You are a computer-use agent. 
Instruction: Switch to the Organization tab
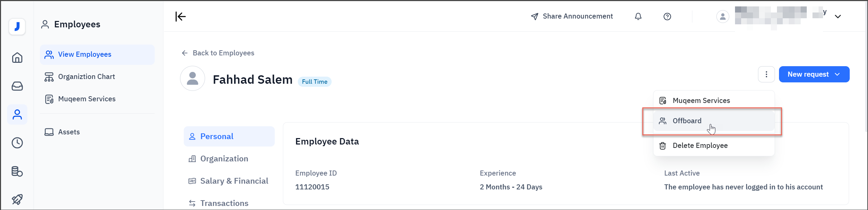coord(224,158)
